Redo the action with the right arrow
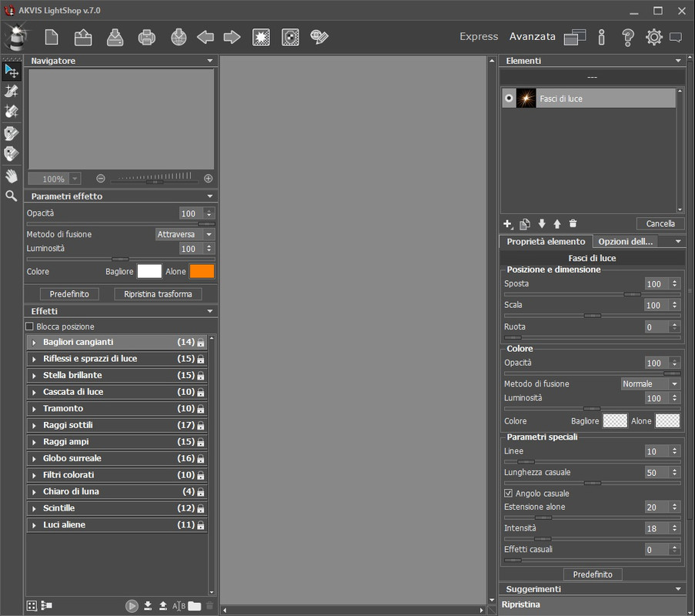Viewport: 695px width, 616px height. tap(232, 37)
